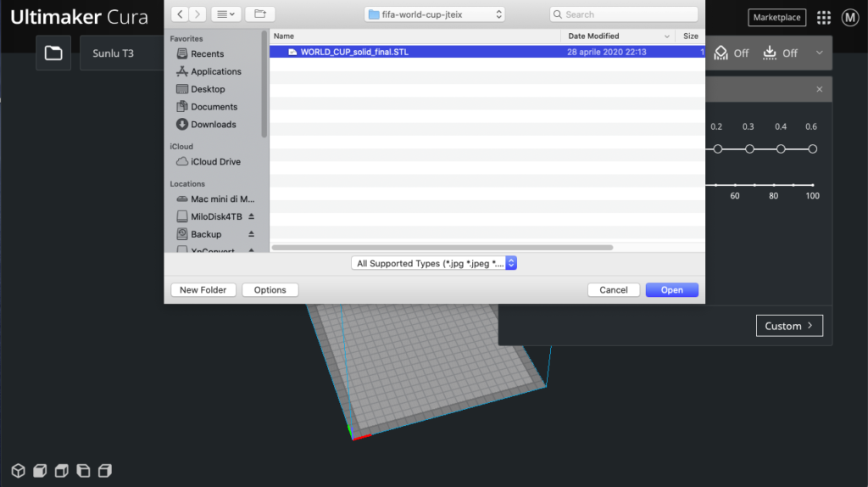Click the support Off icon
The width and height of the screenshot is (868, 487).
coord(721,53)
